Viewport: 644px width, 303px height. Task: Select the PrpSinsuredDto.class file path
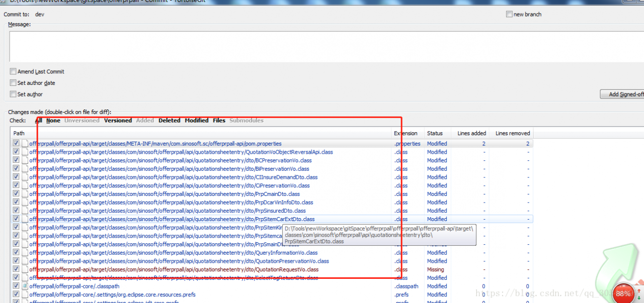point(168,211)
